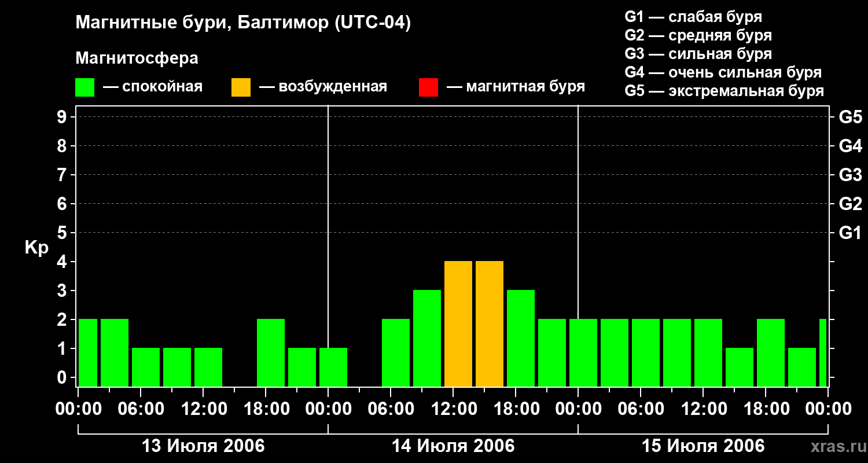Image resolution: width=868 pixels, height=463 pixels.
Task: Click the Kp 2 bar starting 18:00 on 15 July
Action: [x=771, y=353]
